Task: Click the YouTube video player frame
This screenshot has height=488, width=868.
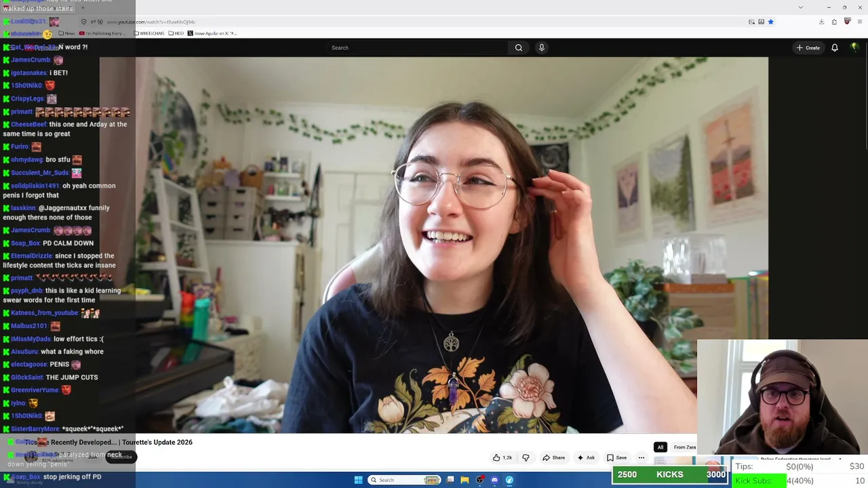Action: [x=434, y=245]
